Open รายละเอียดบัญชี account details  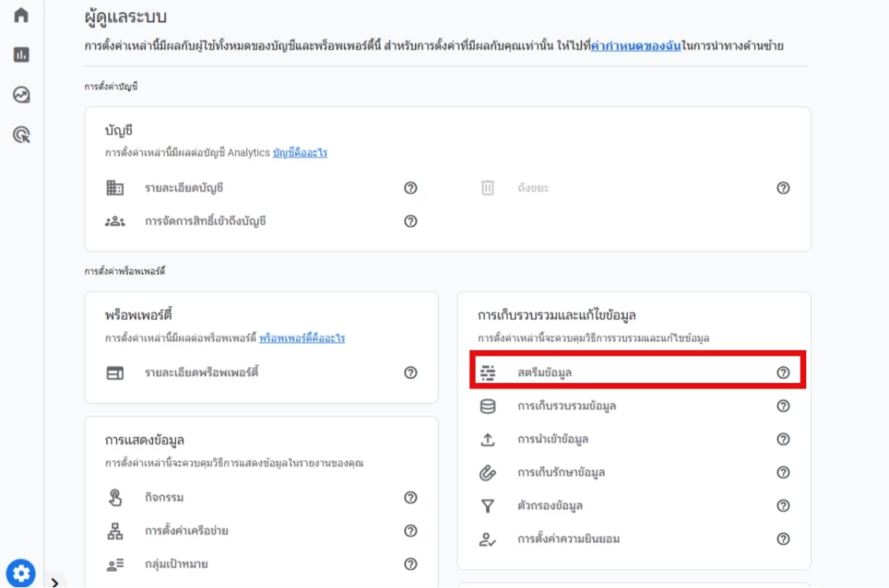[x=189, y=188]
